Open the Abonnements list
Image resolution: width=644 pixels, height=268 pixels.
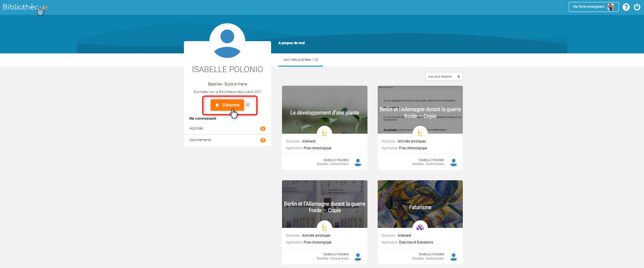tap(227, 140)
